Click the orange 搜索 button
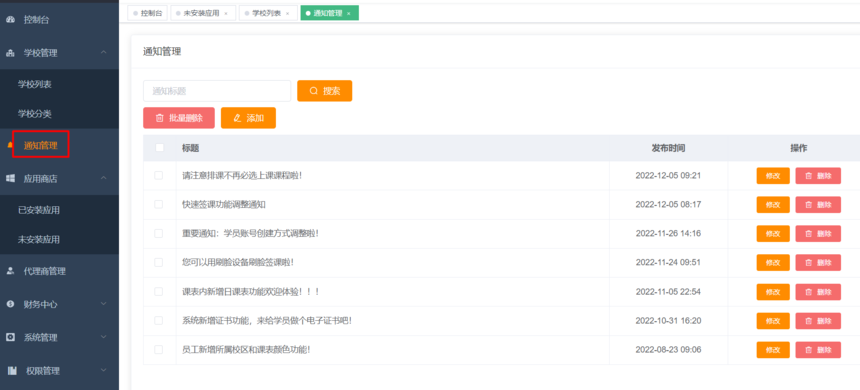Image resolution: width=860 pixels, height=390 pixels. pos(325,91)
